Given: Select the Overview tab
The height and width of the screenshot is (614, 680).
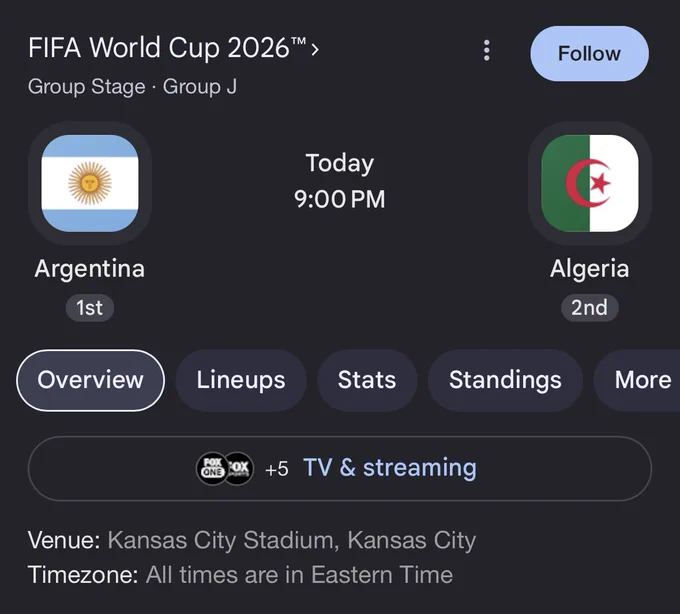Looking at the screenshot, I should coord(90,380).
